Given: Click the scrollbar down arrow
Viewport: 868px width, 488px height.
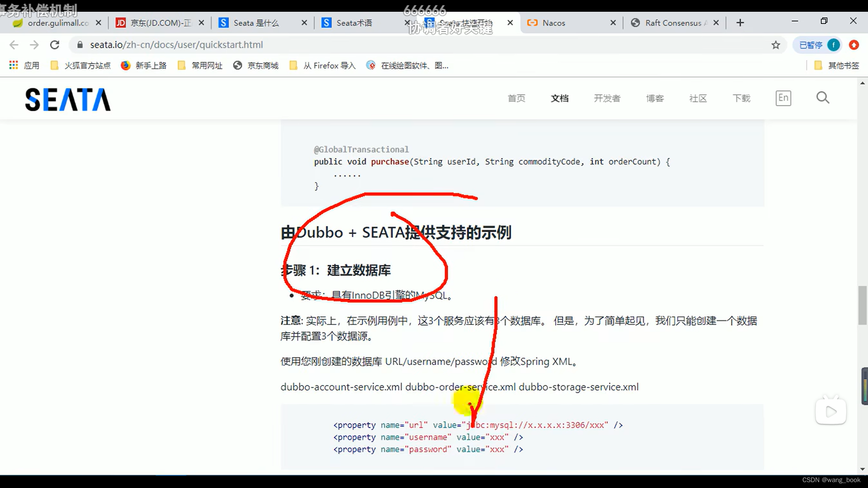Looking at the screenshot, I should click(863, 469).
